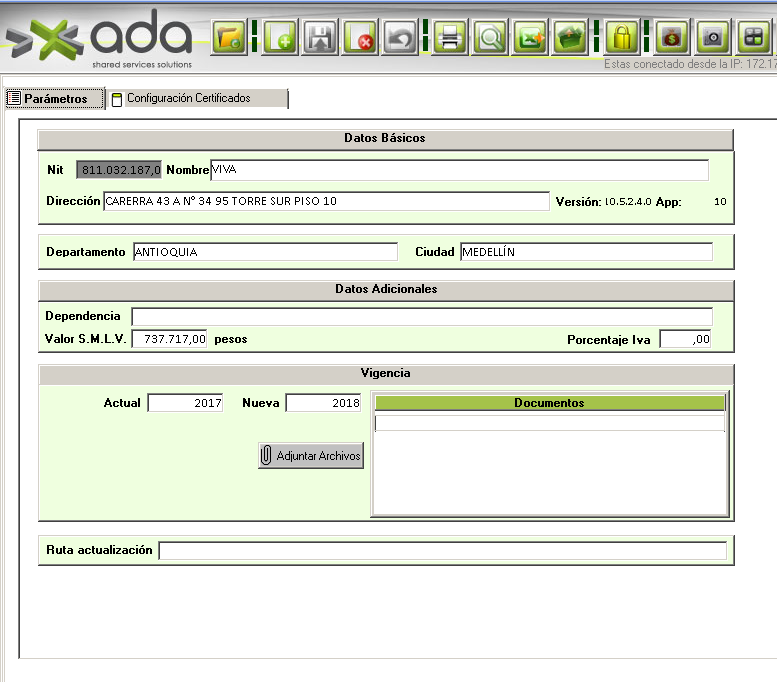This screenshot has height=682, width=777.
Task: Click the Nueva vigencia year field
Action: pos(324,403)
